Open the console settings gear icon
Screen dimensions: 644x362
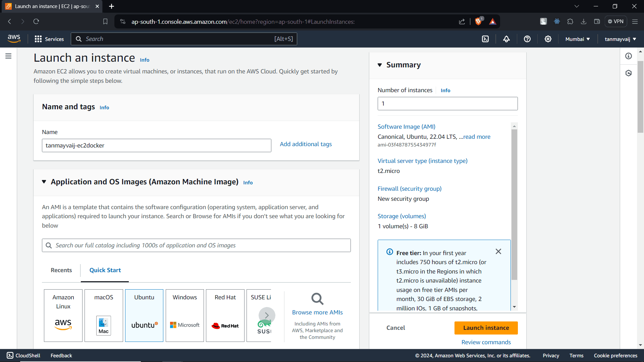(x=548, y=39)
